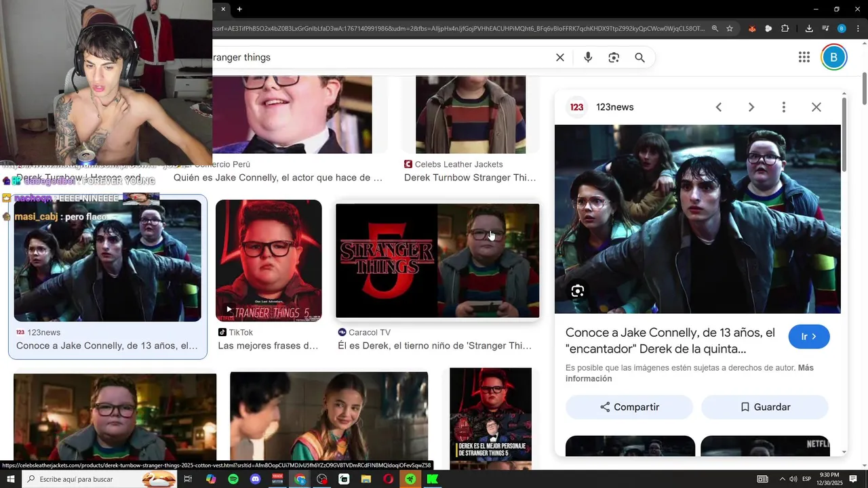Image resolution: width=868 pixels, height=488 pixels.
Task: Click the 123news source name in preview
Action: point(615,107)
